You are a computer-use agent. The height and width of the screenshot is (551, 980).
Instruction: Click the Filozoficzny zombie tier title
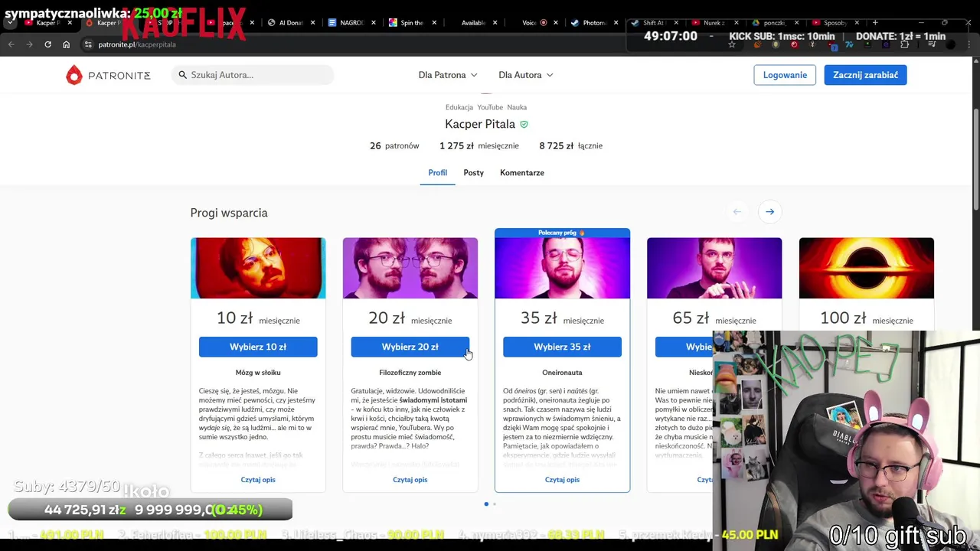coord(410,373)
